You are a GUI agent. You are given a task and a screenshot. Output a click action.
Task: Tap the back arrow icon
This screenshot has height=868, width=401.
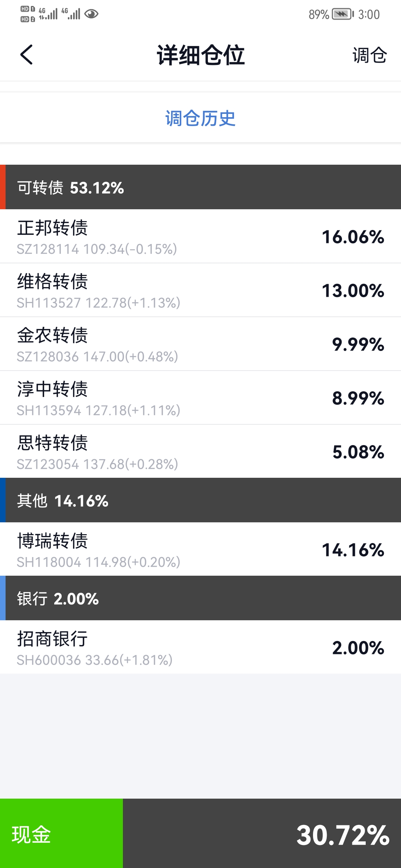pyautogui.click(x=26, y=55)
